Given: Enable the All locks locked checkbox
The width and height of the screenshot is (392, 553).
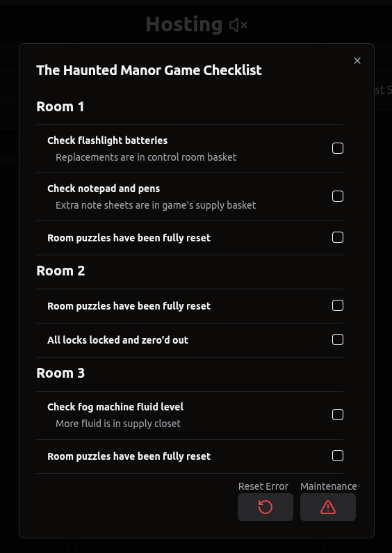Looking at the screenshot, I should click(x=338, y=340).
